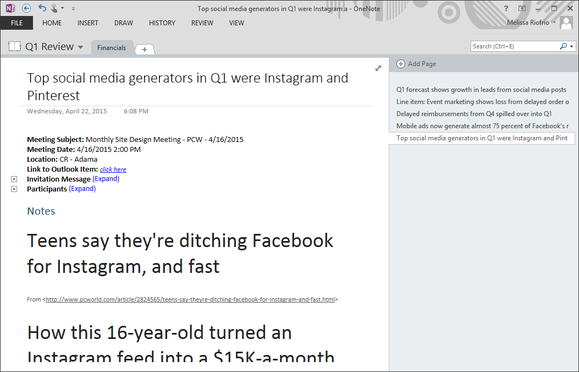
Task: Open Melissa Riofrio account menu
Action: (x=531, y=23)
